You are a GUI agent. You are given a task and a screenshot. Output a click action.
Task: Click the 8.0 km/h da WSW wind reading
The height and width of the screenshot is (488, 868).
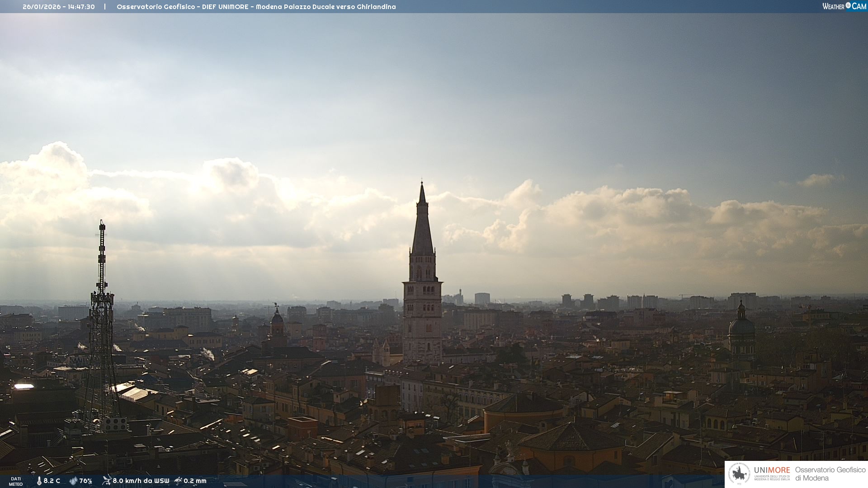(141, 481)
